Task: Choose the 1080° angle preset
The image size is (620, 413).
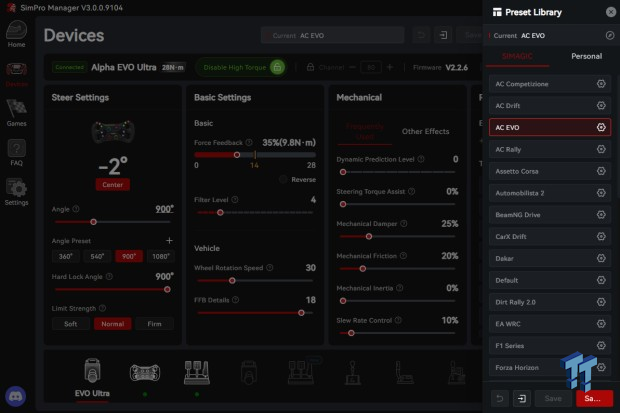Action: click(x=161, y=256)
